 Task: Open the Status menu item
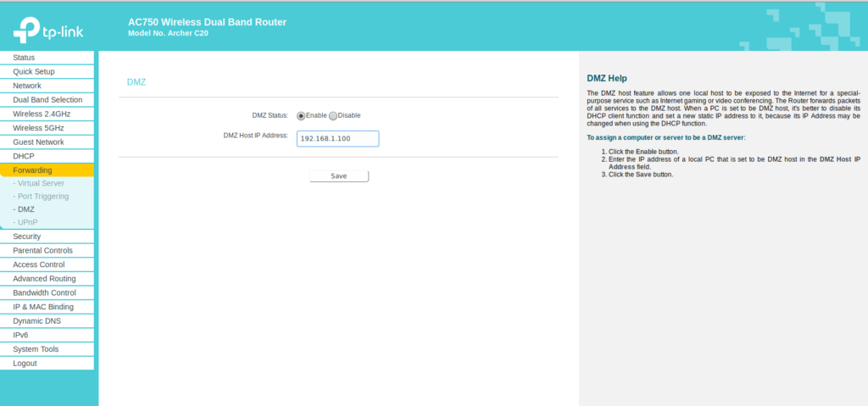[x=24, y=58]
